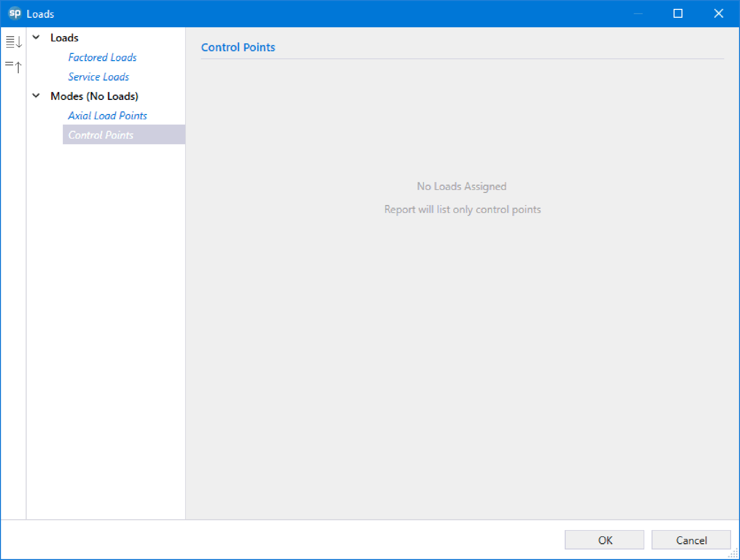This screenshot has width=740, height=560.
Task: Open Axial Load Points
Action: pyautogui.click(x=108, y=115)
